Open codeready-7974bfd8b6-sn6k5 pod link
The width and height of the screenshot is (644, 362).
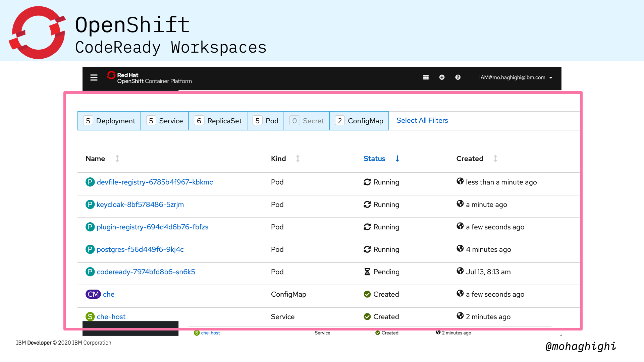click(146, 272)
